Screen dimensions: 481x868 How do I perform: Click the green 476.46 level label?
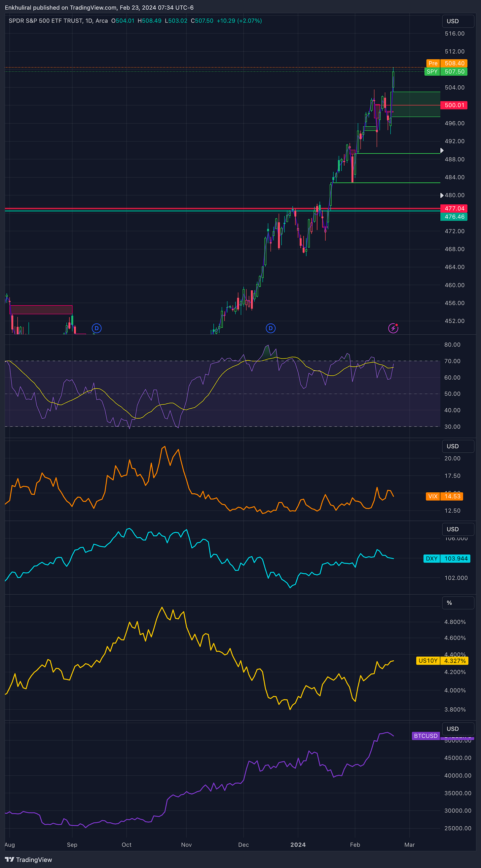click(454, 217)
